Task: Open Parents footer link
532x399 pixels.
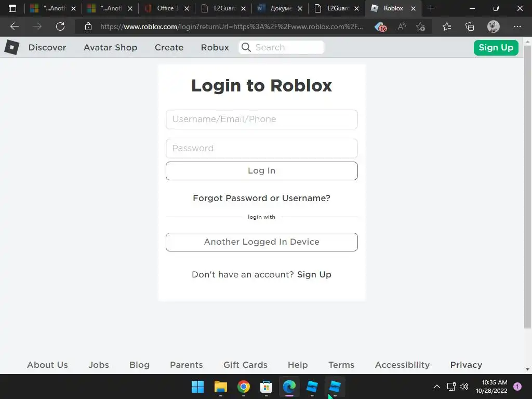Action: [x=187, y=365]
